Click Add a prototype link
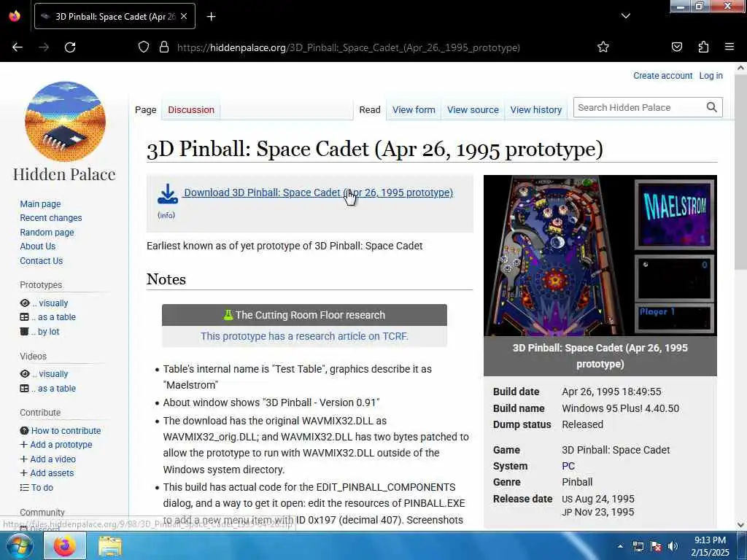Viewport: 747px width, 560px height. (x=61, y=444)
